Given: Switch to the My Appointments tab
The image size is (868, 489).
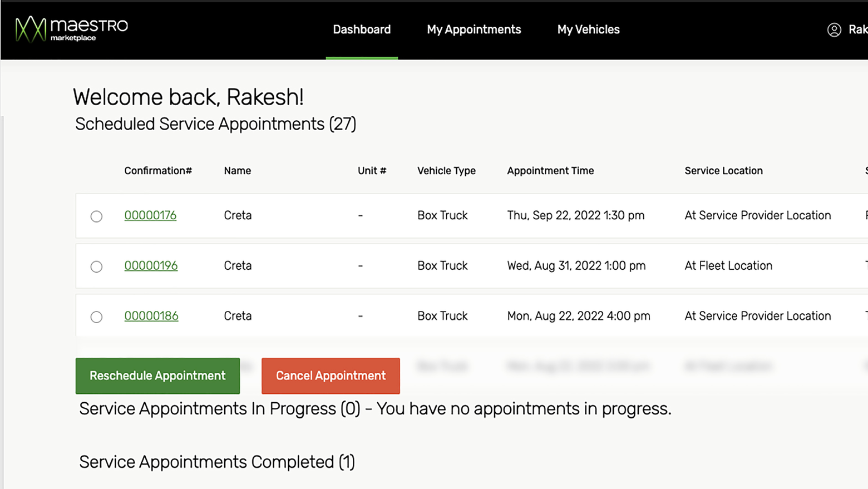Looking at the screenshot, I should pyautogui.click(x=474, y=29).
